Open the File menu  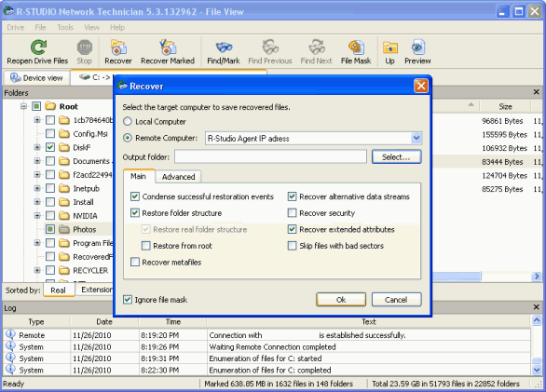click(x=40, y=27)
